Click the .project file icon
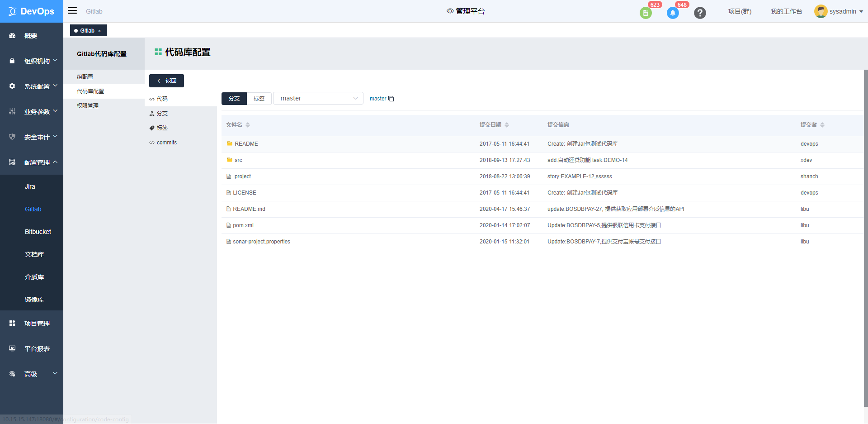 tap(229, 176)
